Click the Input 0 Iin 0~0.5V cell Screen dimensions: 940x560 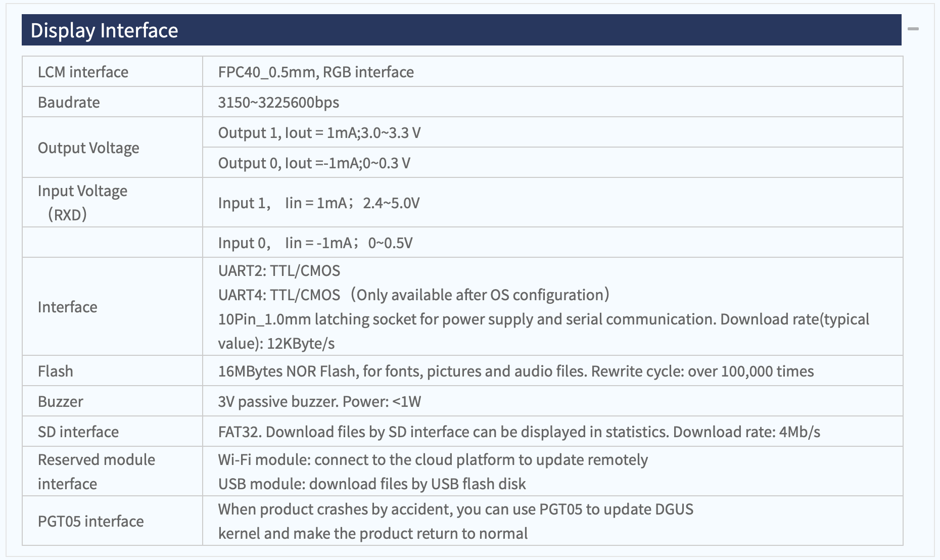tap(553, 243)
